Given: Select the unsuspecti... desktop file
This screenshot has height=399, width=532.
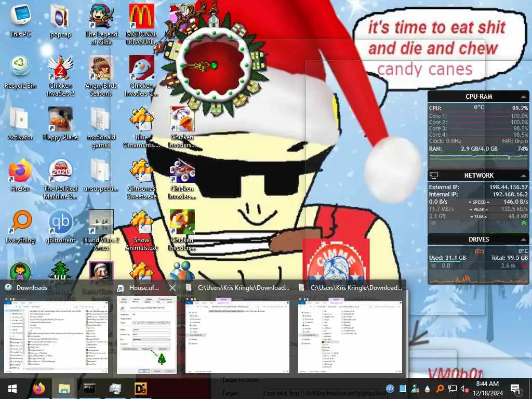Looking at the screenshot, I should [101, 175].
